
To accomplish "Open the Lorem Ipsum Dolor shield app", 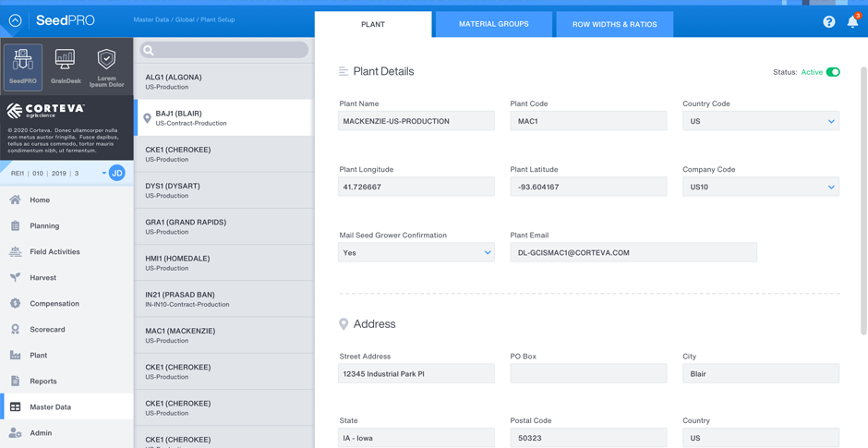I will pyautogui.click(x=106, y=67).
